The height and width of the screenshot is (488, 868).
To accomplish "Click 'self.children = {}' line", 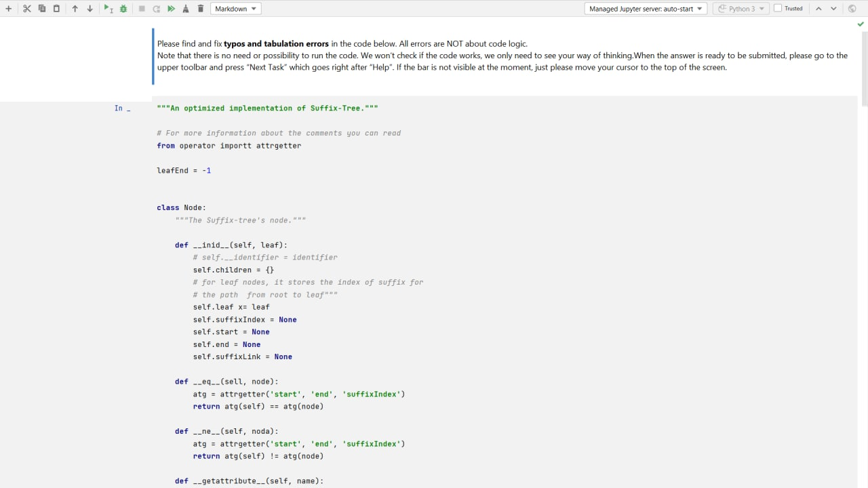I will [x=233, y=270].
